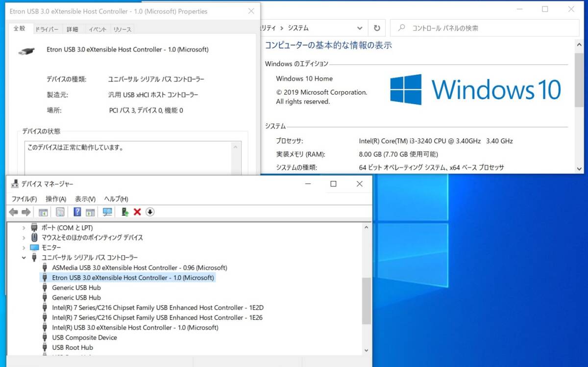Select USB Composite Device
This screenshot has height=367, width=588.
[x=84, y=338]
